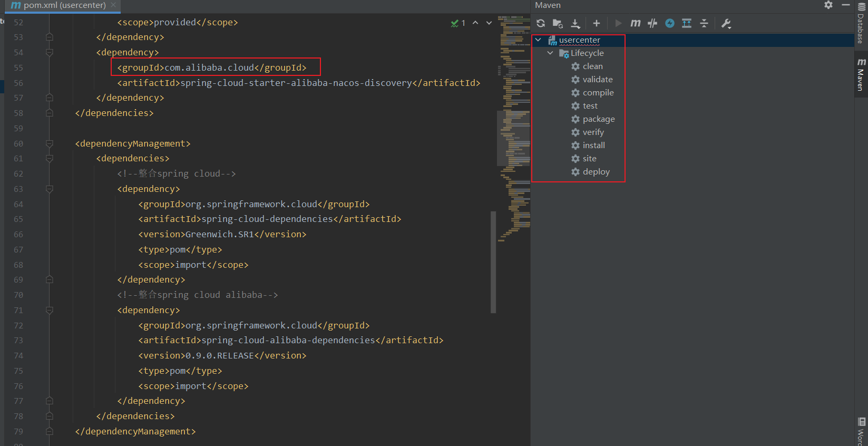Fold the dependency block at line 71
The height and width of the screenshot is (446, 868).
(50, 311)
